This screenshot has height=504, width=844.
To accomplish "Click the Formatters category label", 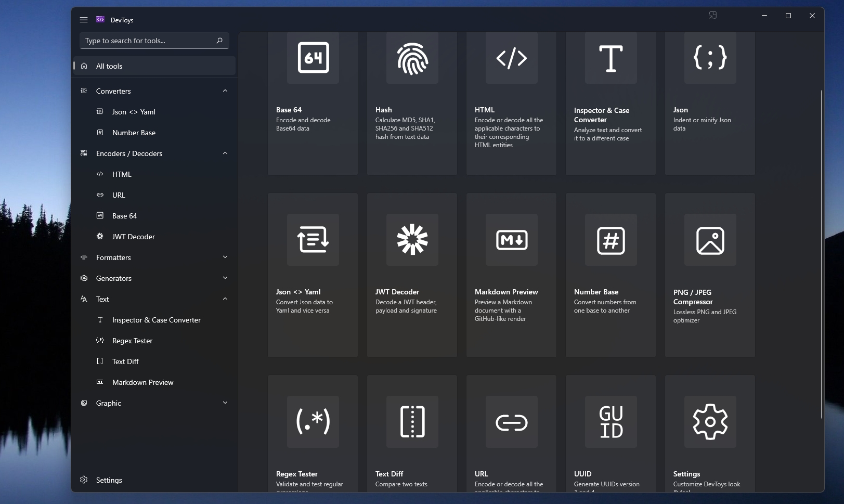I will (x=113, y=257).
